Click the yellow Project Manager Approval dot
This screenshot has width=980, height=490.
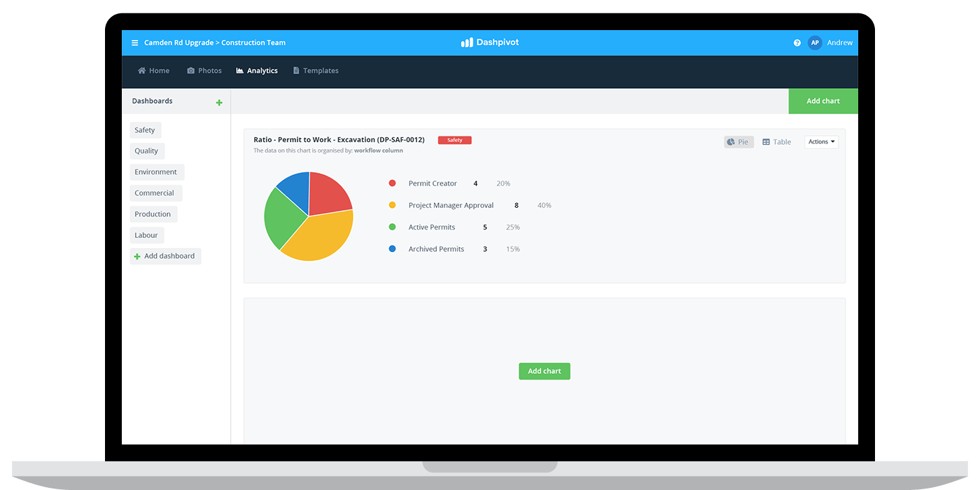392,205
